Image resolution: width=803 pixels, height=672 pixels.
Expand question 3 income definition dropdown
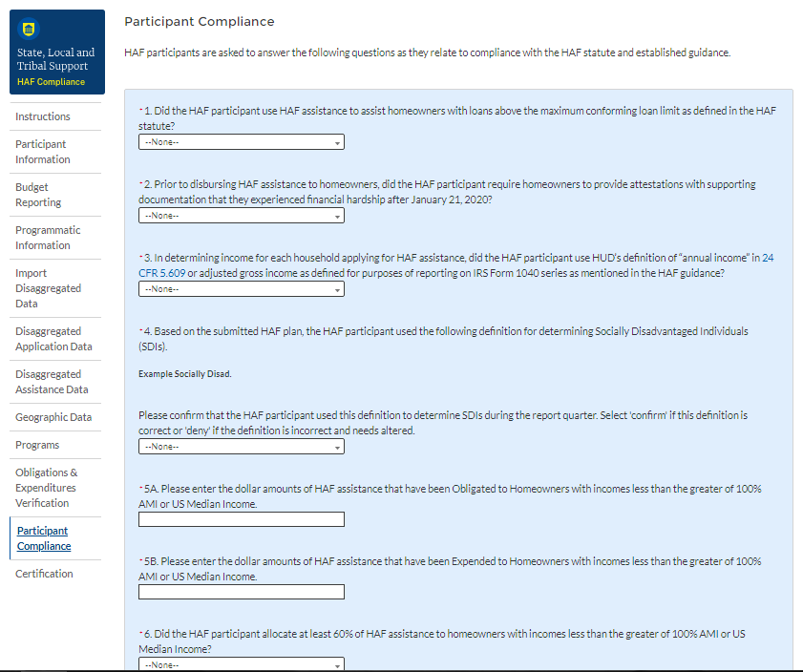click(x=241, y=288)
